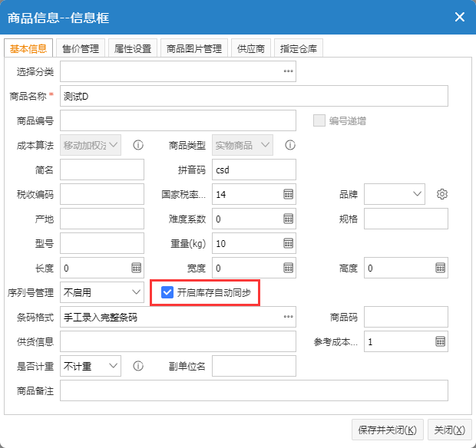The height and width of the screenshot is (448, 476).
Task: Close the 商品信息 dialog with X
Action: (x=460, y=17)
